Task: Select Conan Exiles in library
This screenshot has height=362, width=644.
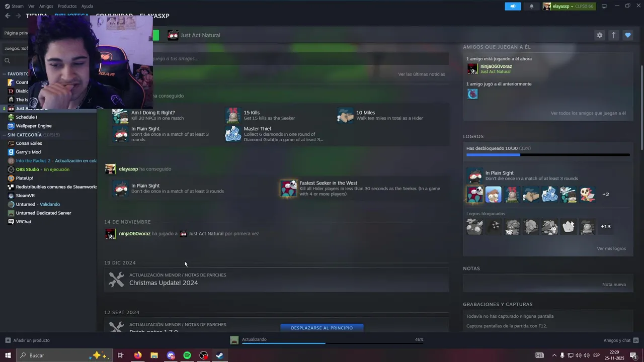Action: [x=29, y=143]
